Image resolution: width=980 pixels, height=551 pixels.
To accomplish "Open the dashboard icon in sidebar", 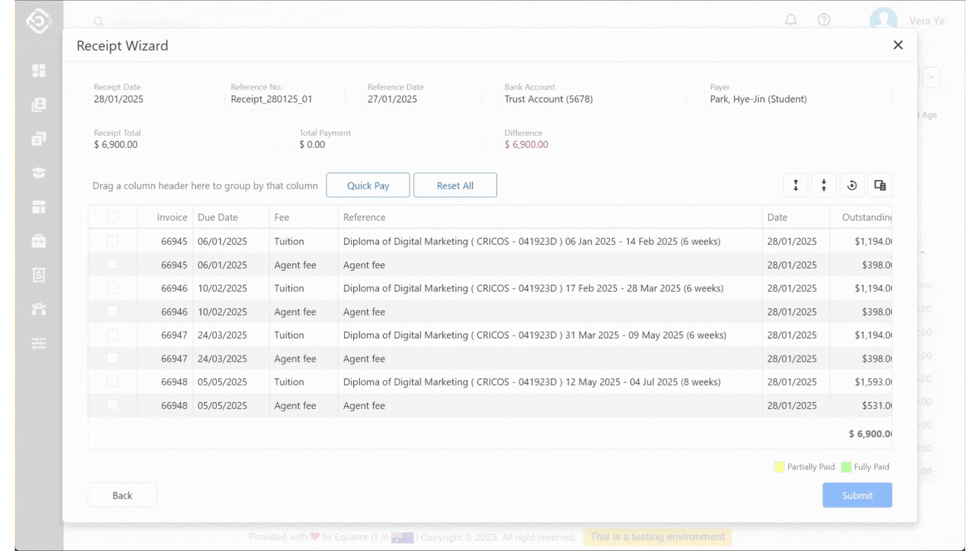I will point(39,70).
